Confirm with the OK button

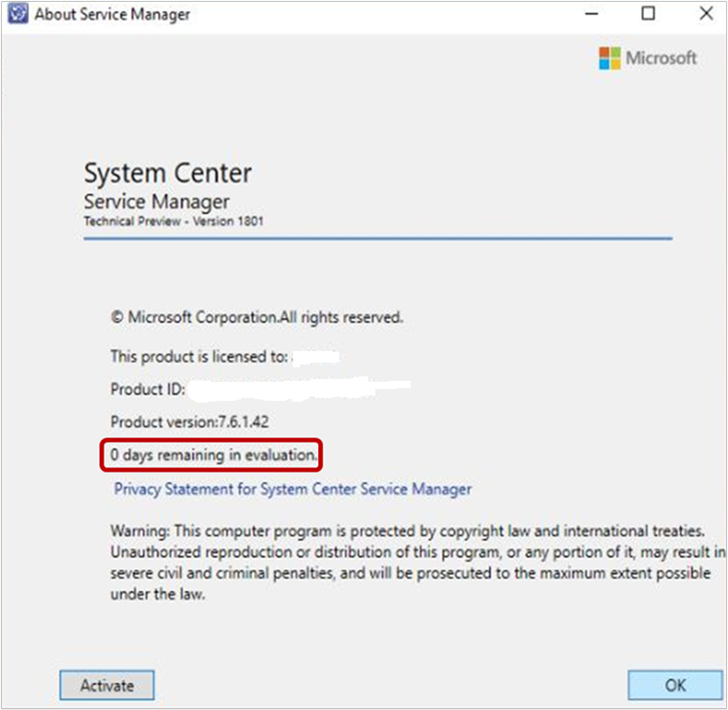(x=673, y=685)
